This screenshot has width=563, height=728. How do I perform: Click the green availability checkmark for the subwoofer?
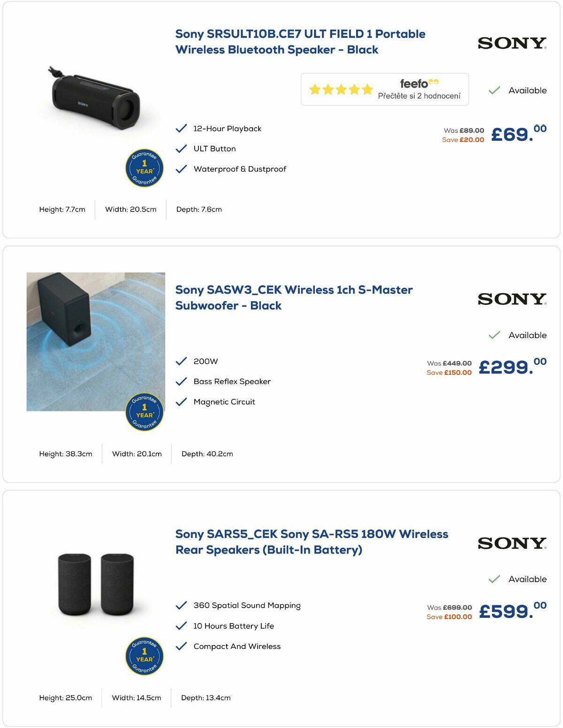[494, 335]
